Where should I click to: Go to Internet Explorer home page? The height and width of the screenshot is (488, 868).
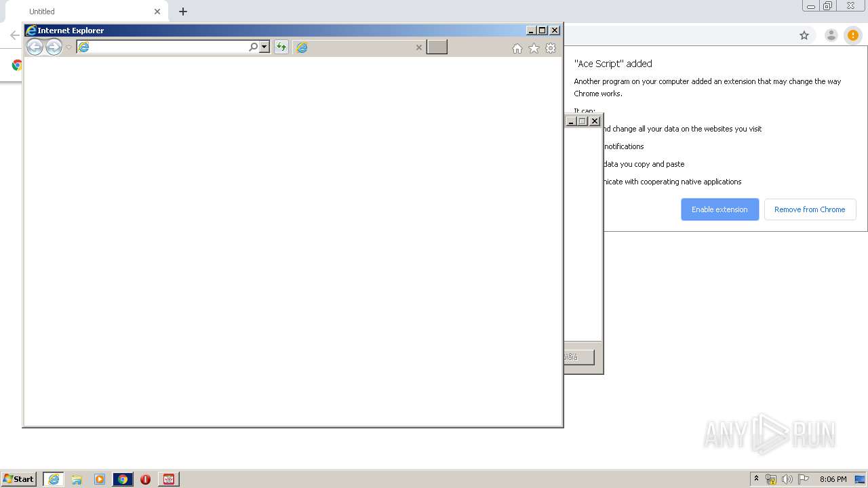[x=517, y=48]
